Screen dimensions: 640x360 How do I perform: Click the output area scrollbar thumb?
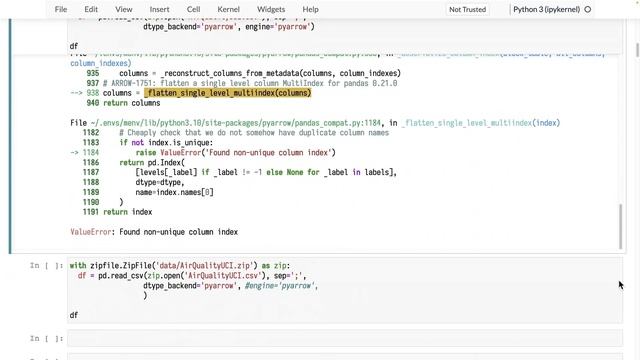[x=621, y=226]
